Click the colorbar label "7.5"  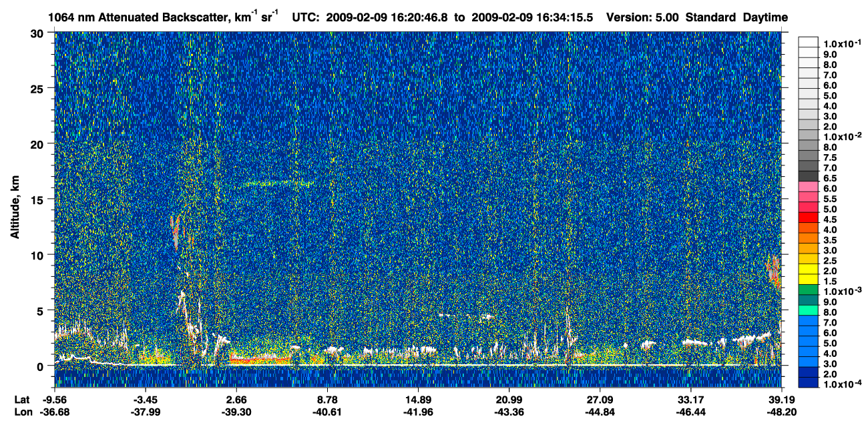[x=831, y=157]
